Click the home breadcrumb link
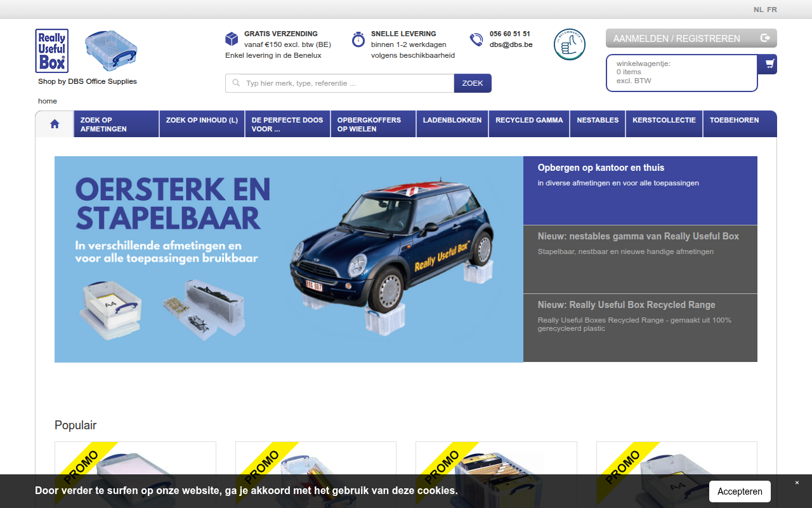 48,101
